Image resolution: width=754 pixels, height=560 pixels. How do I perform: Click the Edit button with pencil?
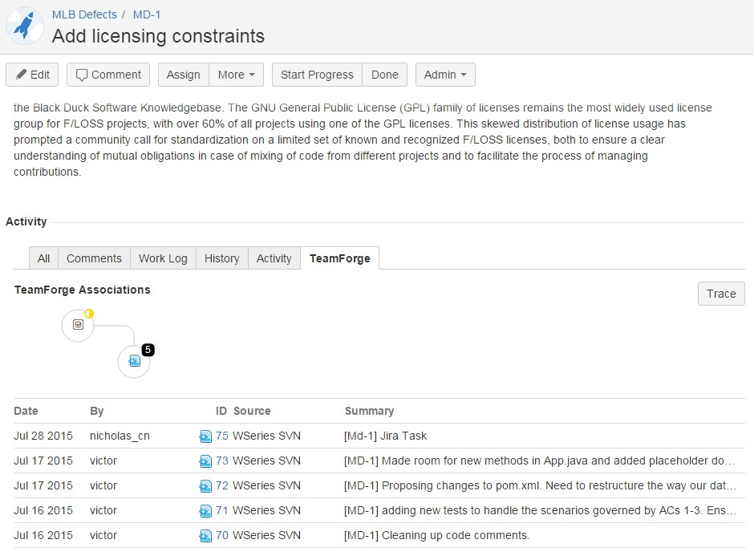point(32,75)
